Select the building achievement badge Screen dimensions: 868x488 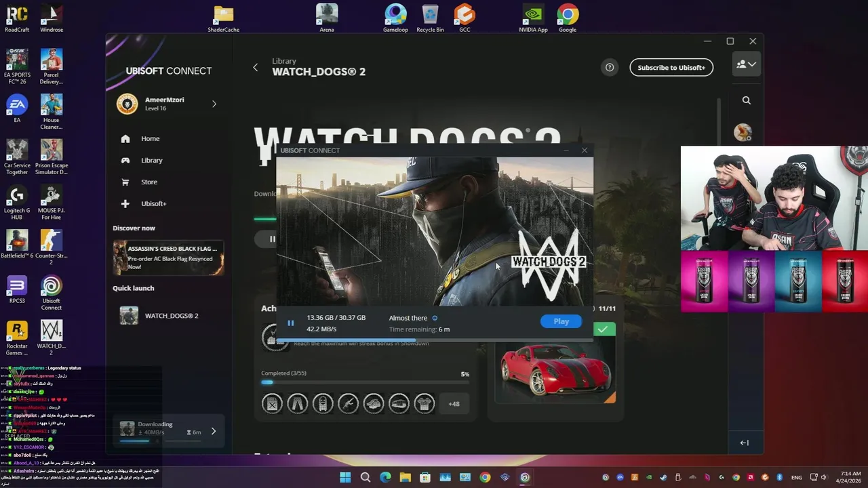point(399,404)
